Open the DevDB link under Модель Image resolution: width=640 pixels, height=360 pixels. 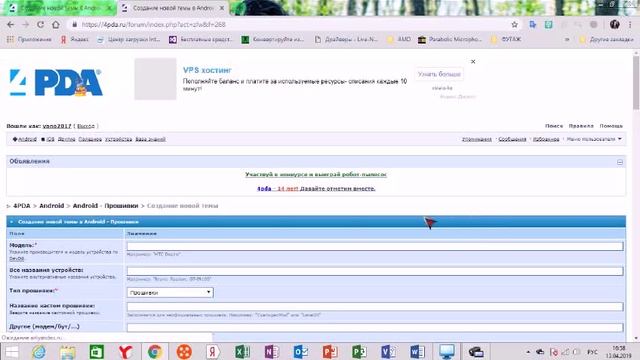pos(17,258)
